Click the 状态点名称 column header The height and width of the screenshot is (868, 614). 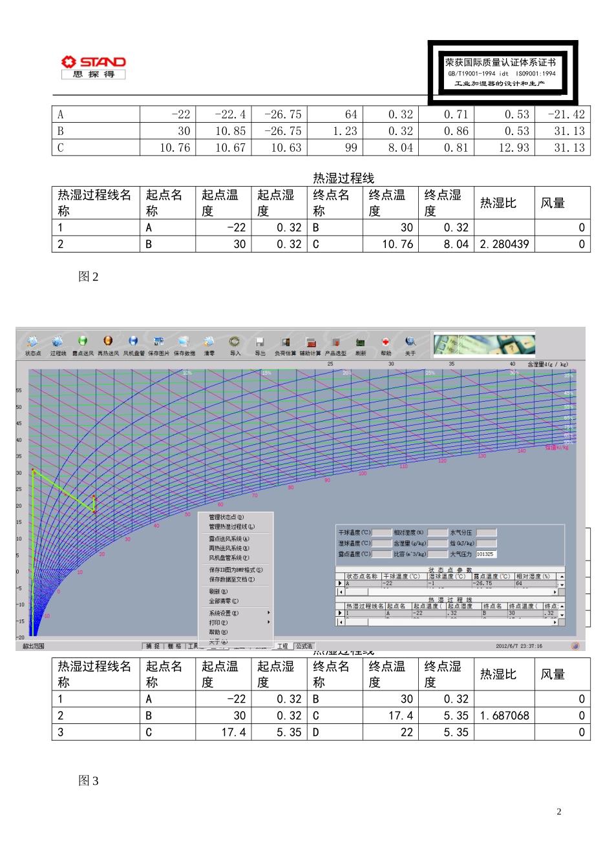click(363, 576)
